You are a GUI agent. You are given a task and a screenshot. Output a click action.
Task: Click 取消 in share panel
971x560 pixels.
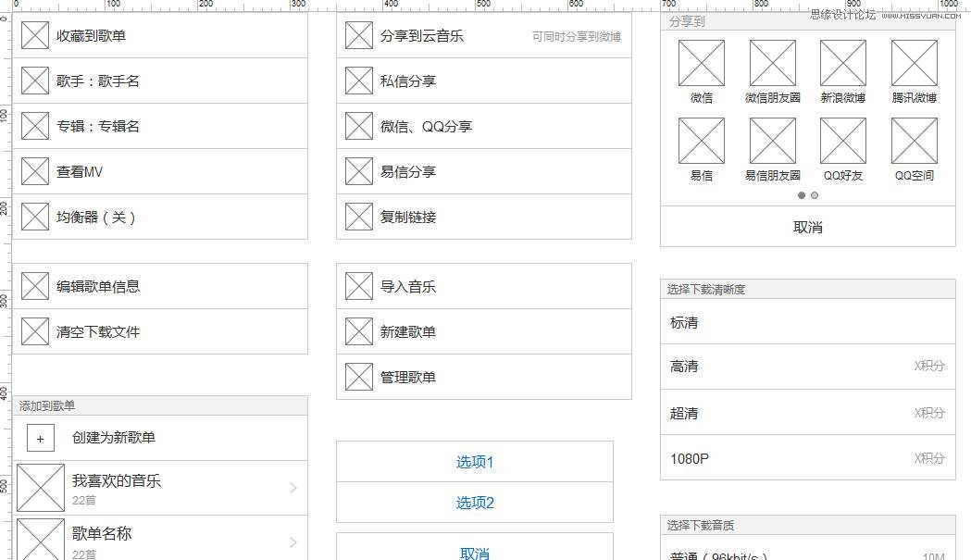coord(807,227)
